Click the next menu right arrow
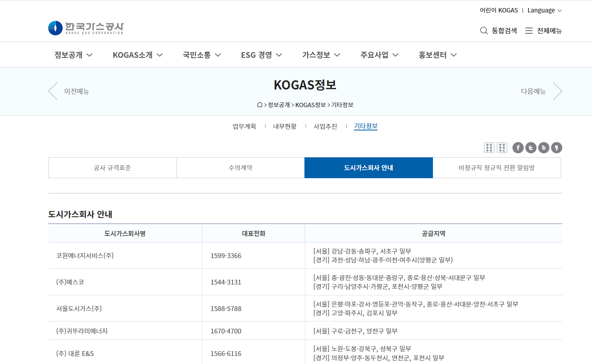This screenshot has height=364, width=592. [x=557, y=91]
